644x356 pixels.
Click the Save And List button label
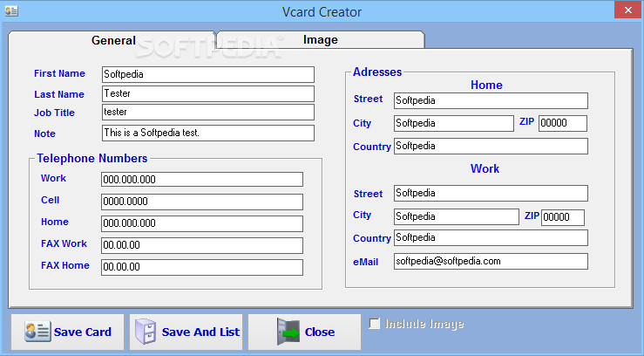point(200,332)
